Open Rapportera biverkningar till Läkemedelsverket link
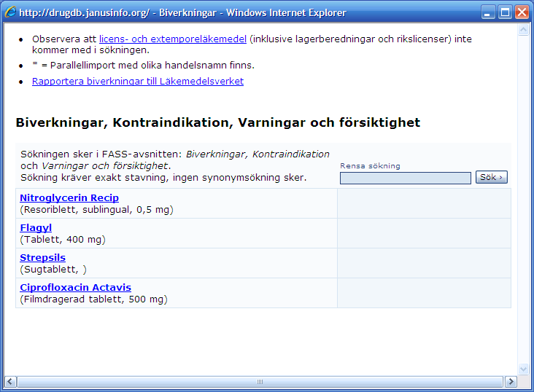Screen dimensions: 534x392 [138, 82]
